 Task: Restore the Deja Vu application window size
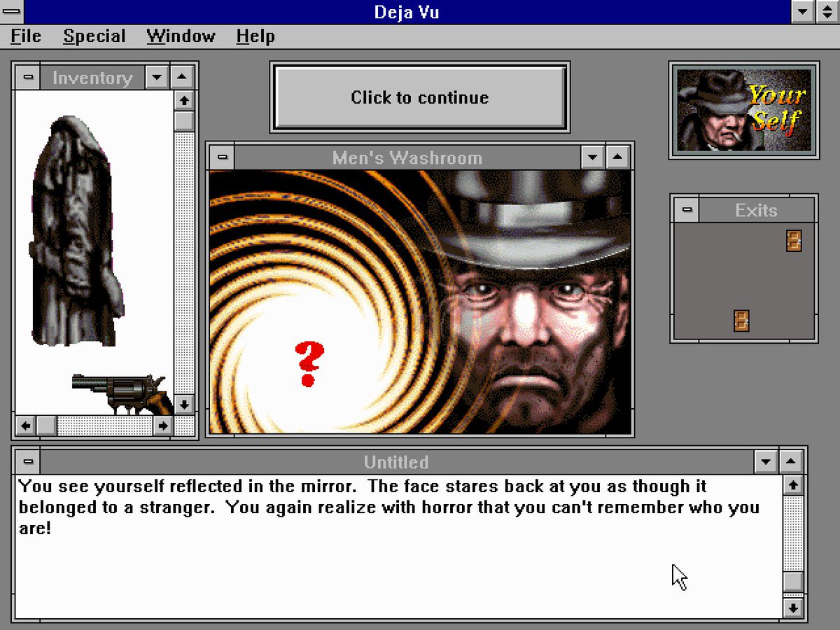[x=827, y=12]
